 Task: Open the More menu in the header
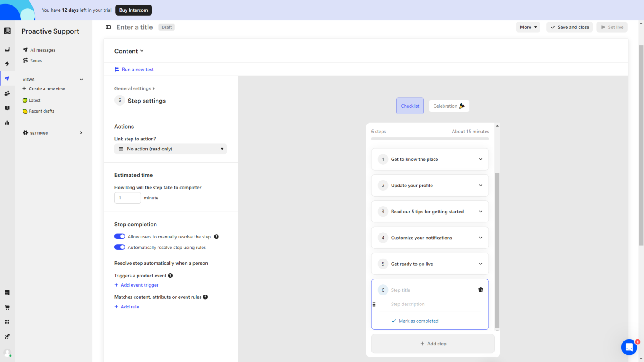click(x=528, y=27)
